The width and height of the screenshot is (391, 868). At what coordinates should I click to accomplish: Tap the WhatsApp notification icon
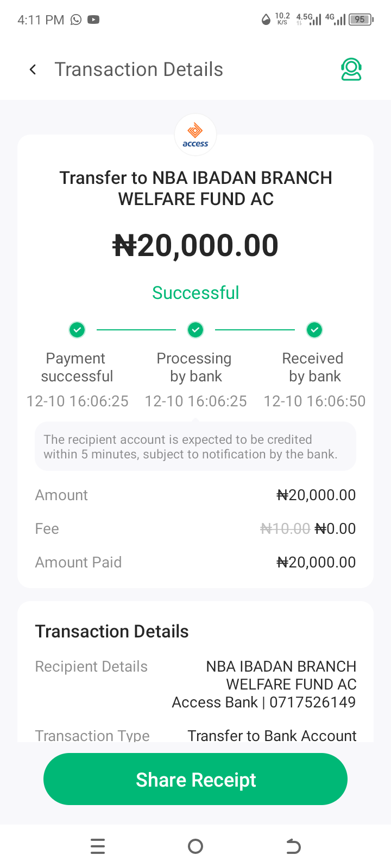(76, 20)
